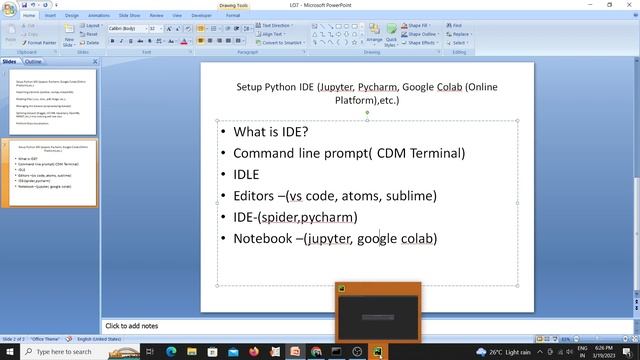Select slide 1 thumbnail
Image resolution: width=640 pixels, height=360 pixels.
[53, 102]
